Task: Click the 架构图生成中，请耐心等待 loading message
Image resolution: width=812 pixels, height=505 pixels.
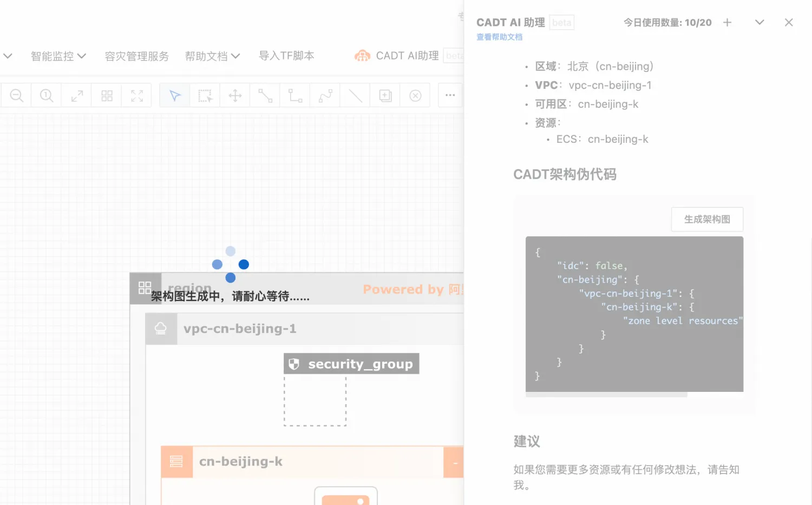Action: point(230,296)
